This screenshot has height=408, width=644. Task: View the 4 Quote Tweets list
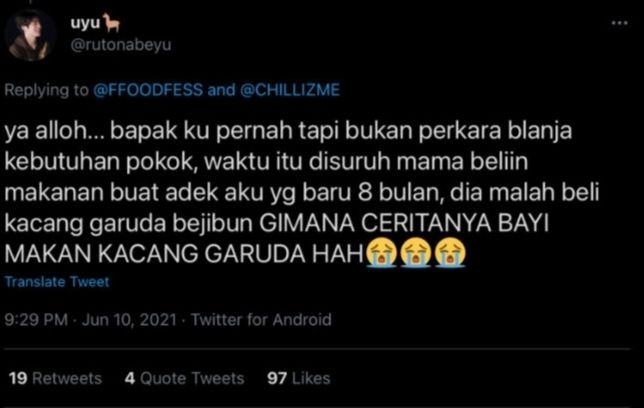tap(184, 378)
